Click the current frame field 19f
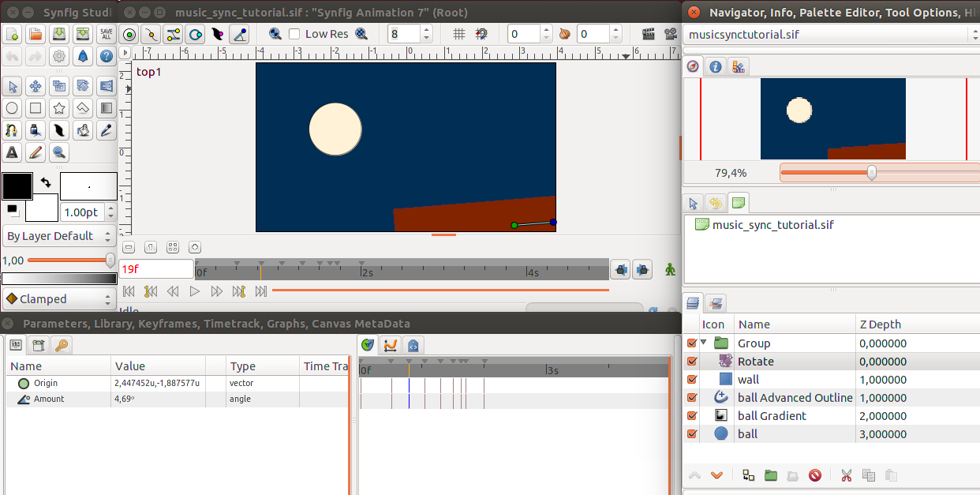Screen dimensions: 980x495 156,269
